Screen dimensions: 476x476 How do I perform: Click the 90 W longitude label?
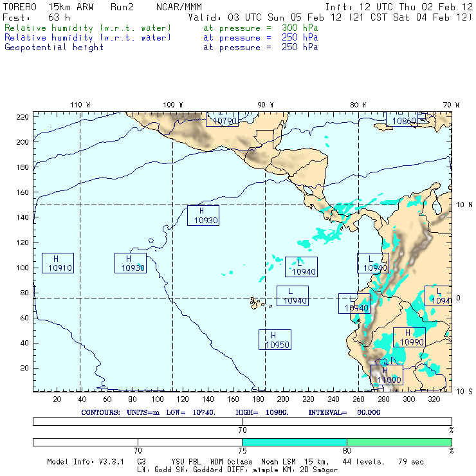pos(266,105)
